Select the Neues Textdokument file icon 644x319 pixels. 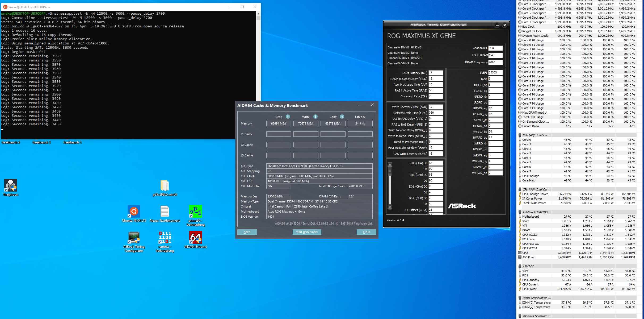[x=165, y=212]
